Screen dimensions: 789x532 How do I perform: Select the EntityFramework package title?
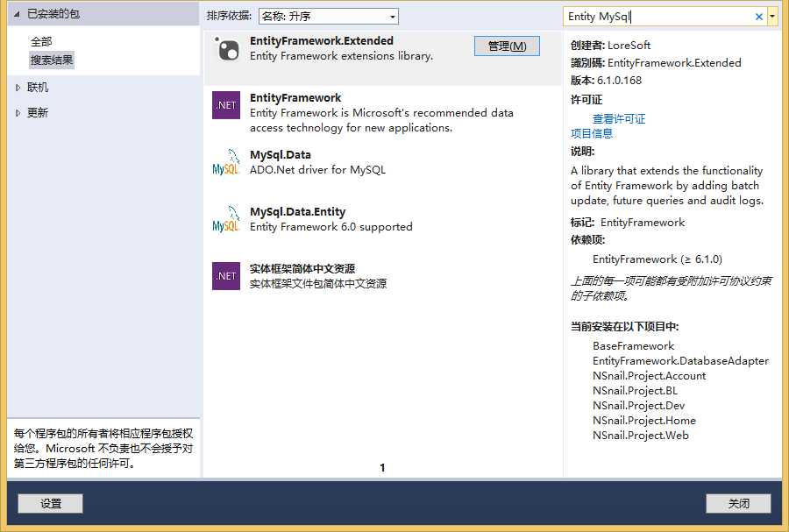pyautogui.click(x=295, y=97)
